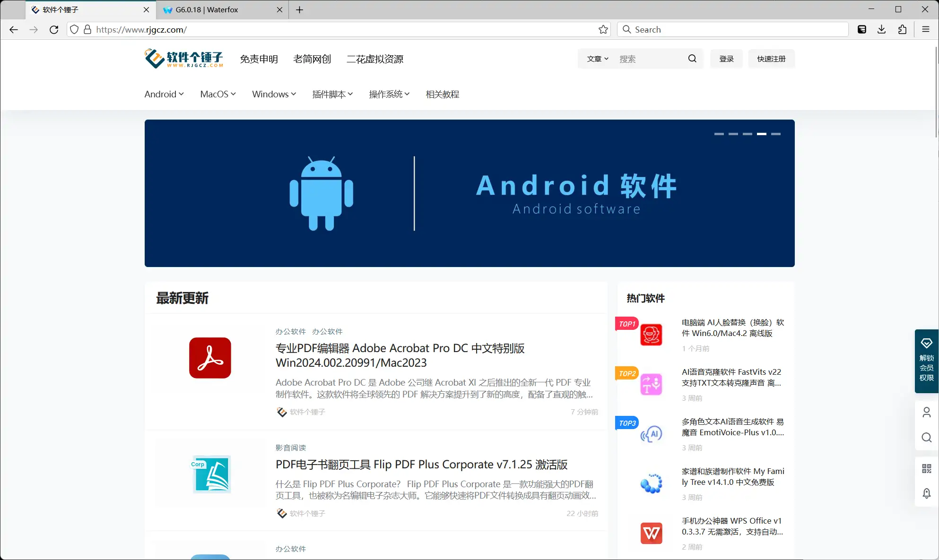Focus the browser Search box

733,29
